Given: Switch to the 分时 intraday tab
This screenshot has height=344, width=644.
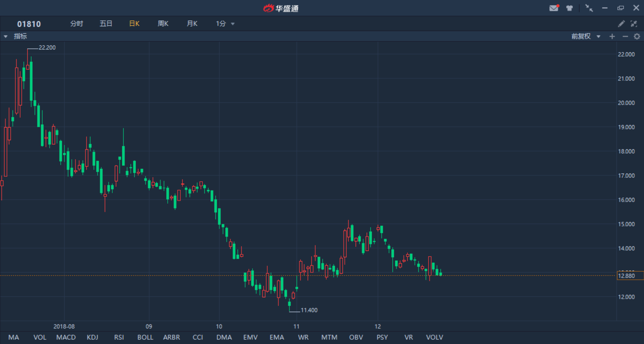Looking at the screenshot, I should click(x=77, y=24).
